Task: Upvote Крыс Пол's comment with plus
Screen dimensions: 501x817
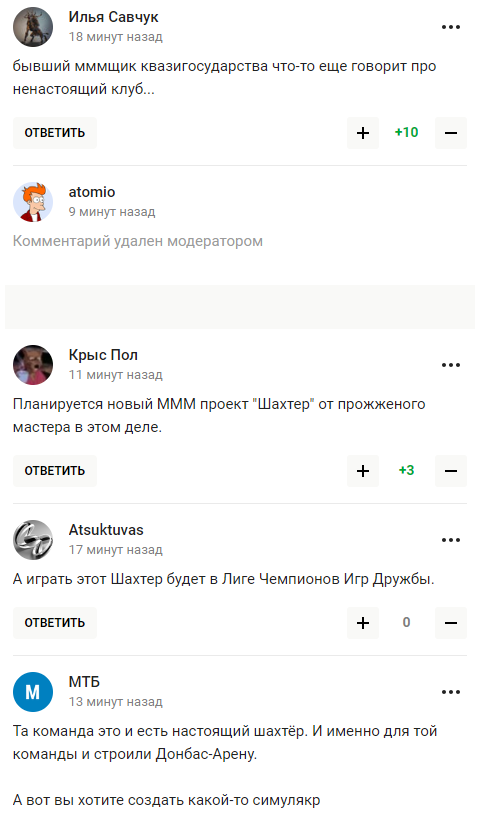Action: pyautogui.click(x=363, y=471)
